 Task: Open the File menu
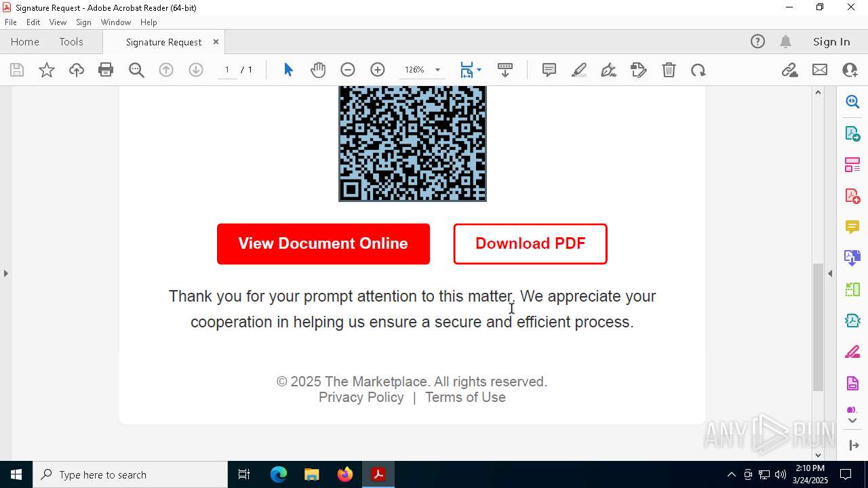click(11, 22)
